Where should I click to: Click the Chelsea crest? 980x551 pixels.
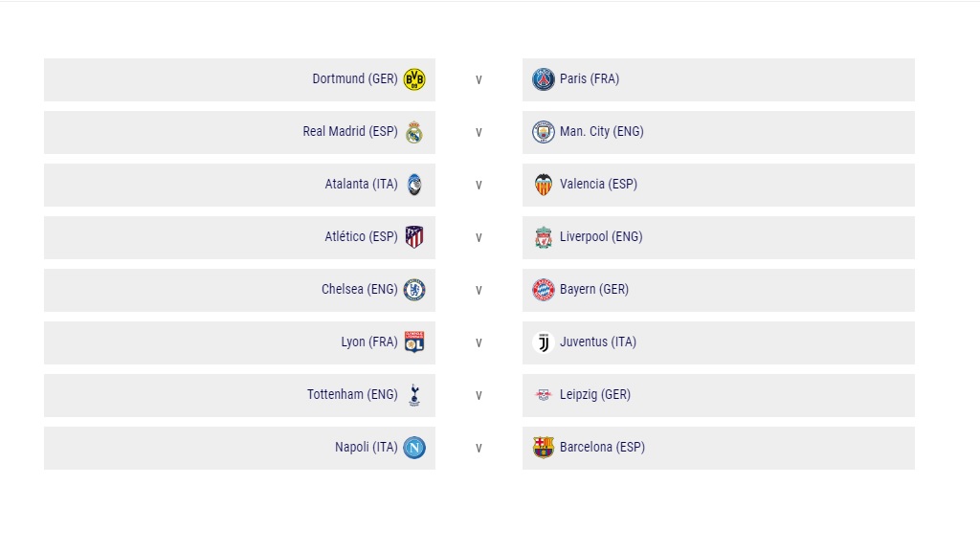[414, 289]
